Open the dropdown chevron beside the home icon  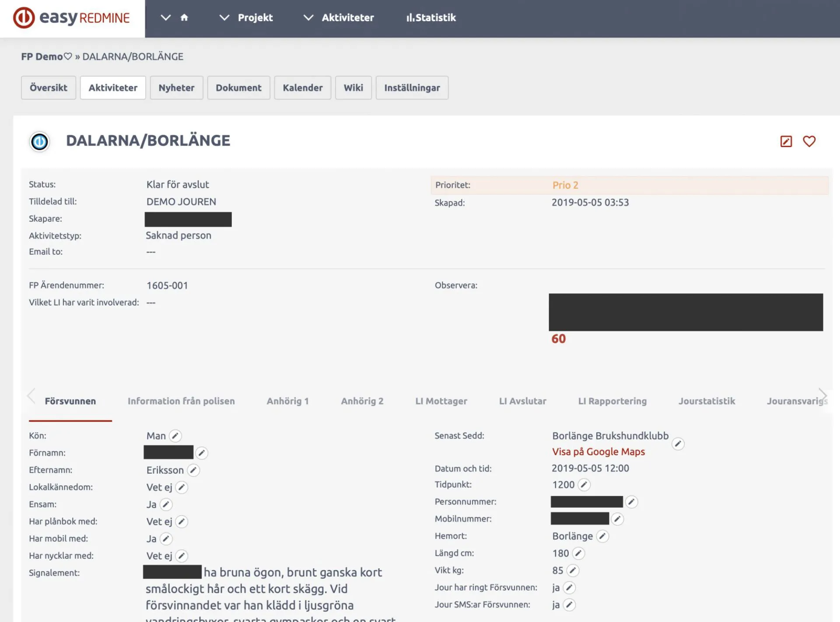coord(165,18)
